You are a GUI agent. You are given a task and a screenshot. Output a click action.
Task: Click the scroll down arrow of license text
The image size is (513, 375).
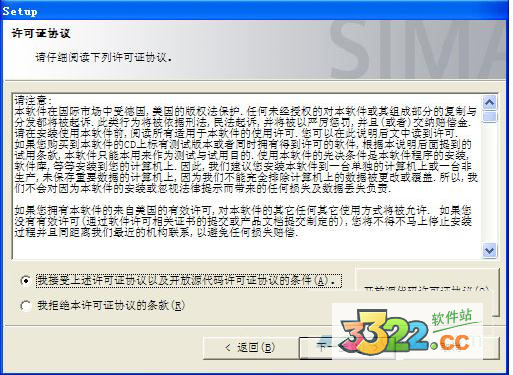pyautogui.click(x=489, y=250)
